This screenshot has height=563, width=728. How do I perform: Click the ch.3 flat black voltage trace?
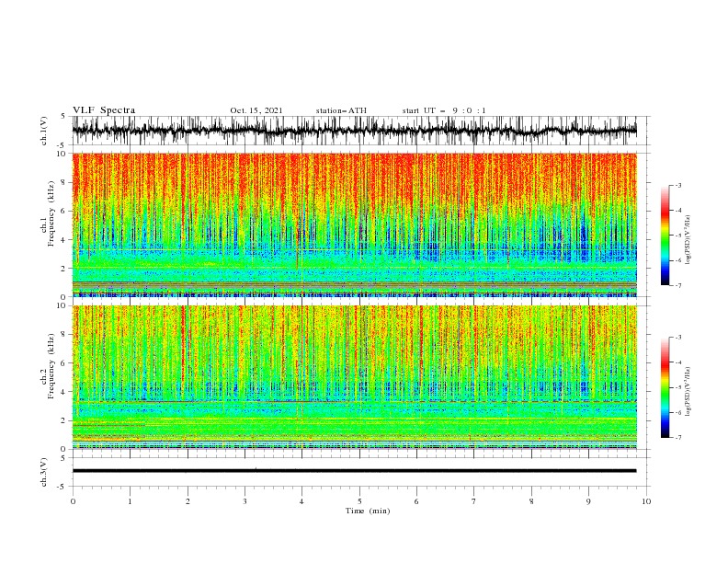pos(354,471)
